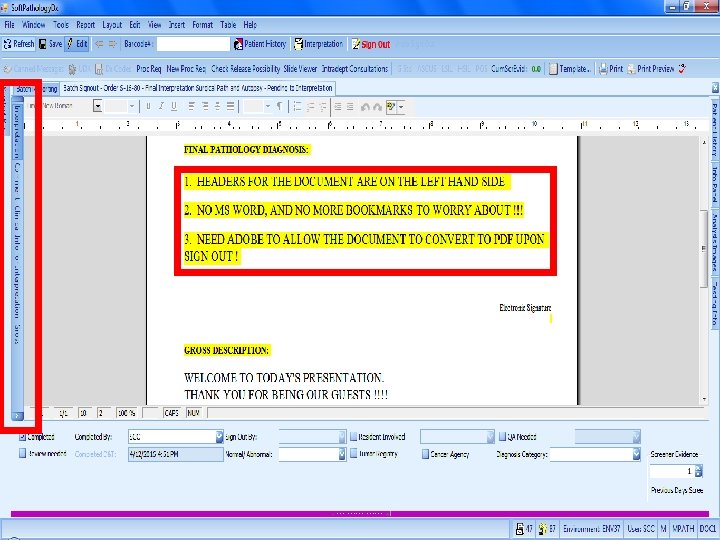The image size is (720, 540).
Task: Click Check Release Possibility
Action: point(246,69)
